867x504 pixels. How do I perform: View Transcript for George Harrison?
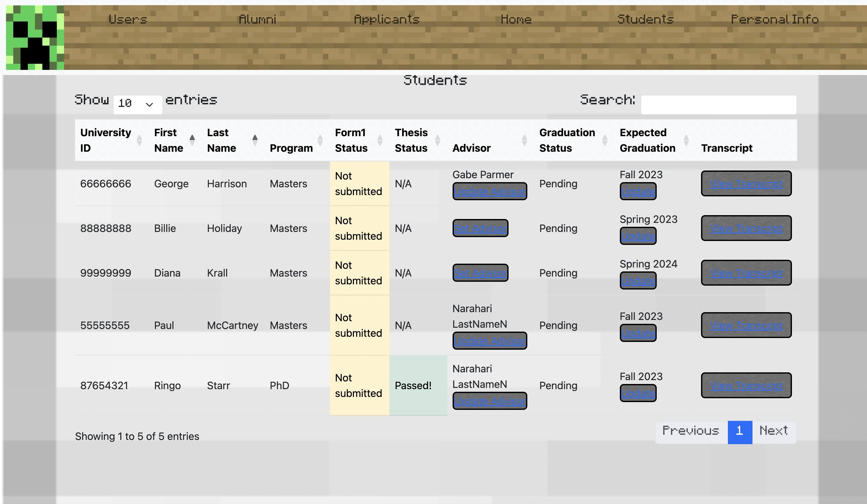(746, 184)
